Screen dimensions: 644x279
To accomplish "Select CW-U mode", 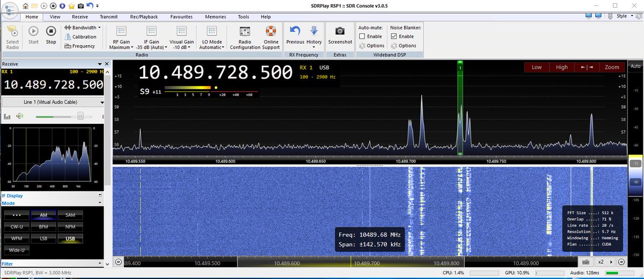I will tap(17, 226).
